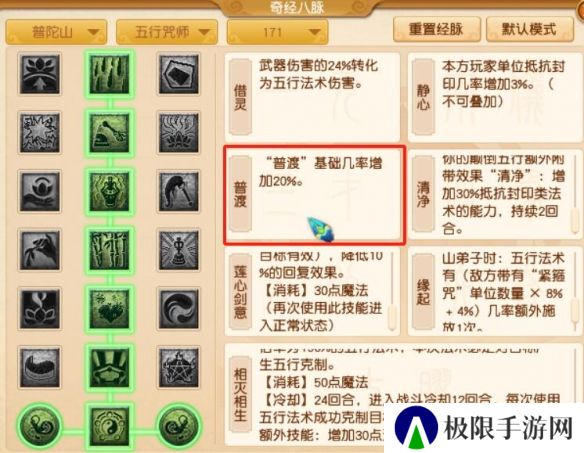This screenshot has width=584, height=453.
Task: Toggle the green vase skill node
Action: (109, 191)
